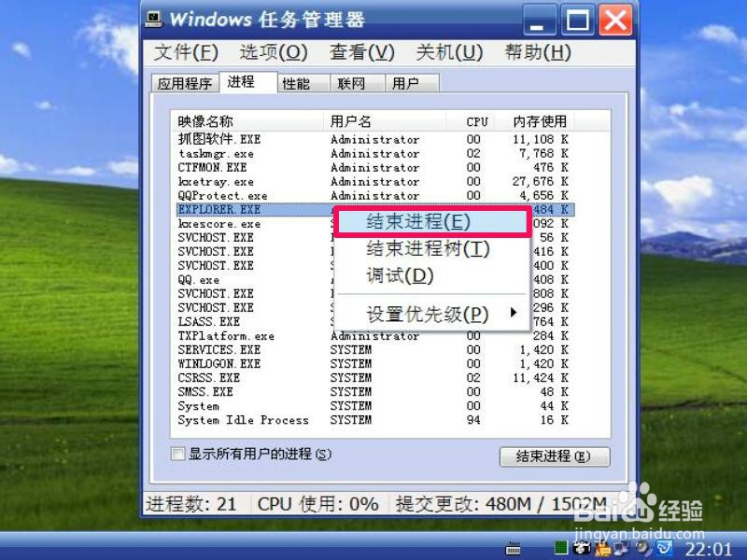Click the screenshot camera tray icon
747x560 pixels.
pyautogui.click(x=580, y=550)
